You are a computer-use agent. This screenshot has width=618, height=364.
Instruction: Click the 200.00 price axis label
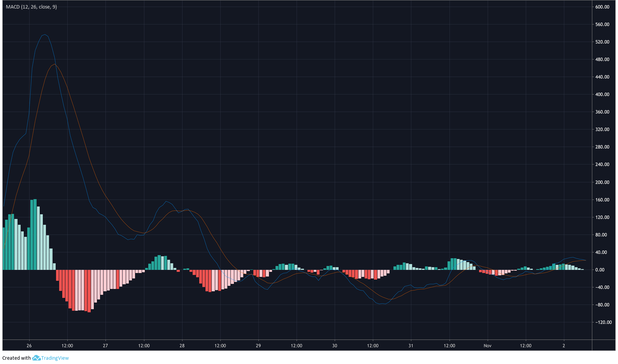tap(602, 182)
